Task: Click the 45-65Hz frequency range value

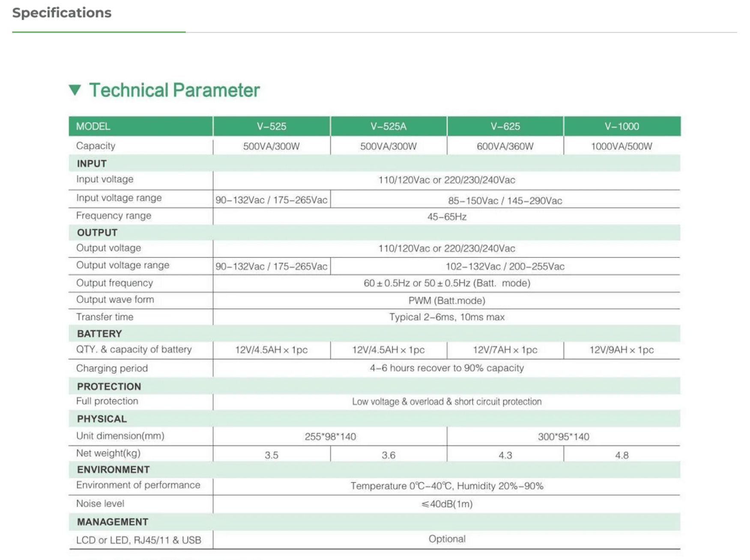Action: (446, 217)
